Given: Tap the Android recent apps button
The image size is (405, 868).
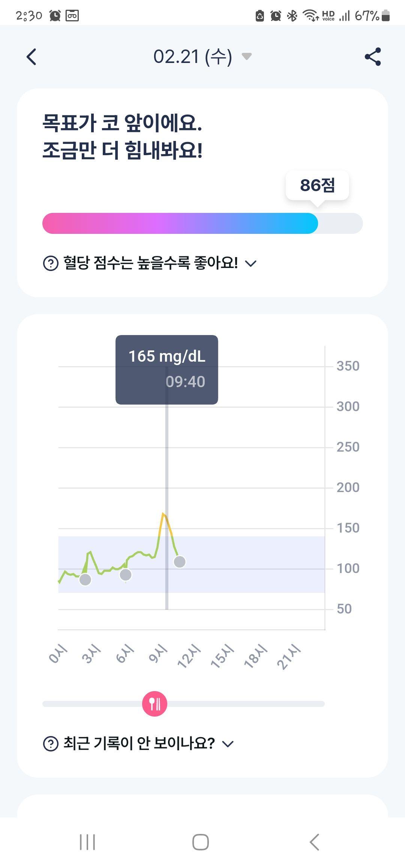Looking at the screenshot, I should (87, 842).
